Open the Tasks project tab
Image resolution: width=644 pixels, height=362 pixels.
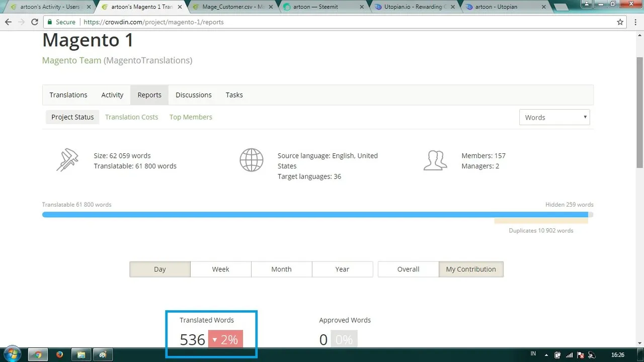[234, 95]
